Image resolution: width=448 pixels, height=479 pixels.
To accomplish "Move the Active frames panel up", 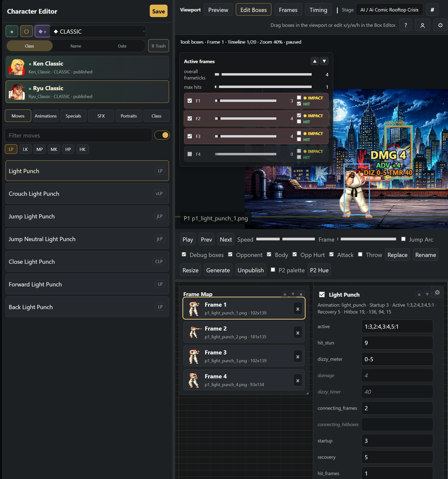I will (x=315, y=61).
